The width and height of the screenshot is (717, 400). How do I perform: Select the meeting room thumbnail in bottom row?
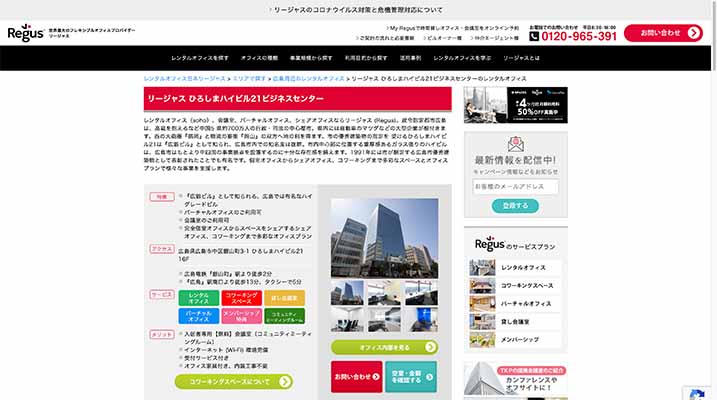click(x=348, y=320)
